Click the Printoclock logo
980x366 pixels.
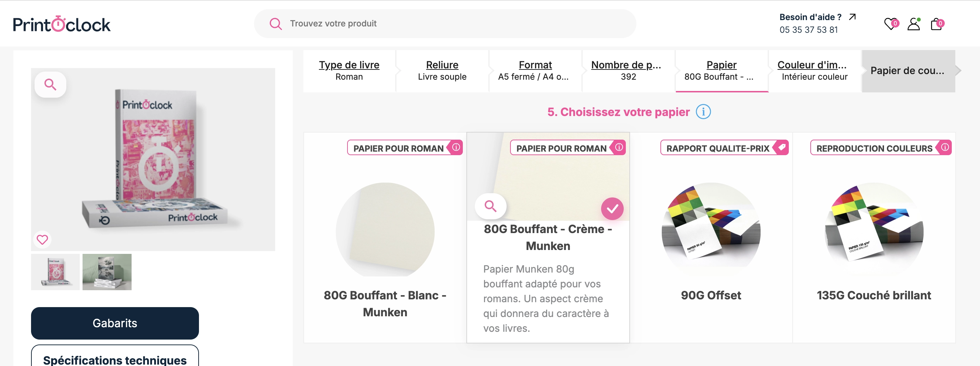click(62, 24)
